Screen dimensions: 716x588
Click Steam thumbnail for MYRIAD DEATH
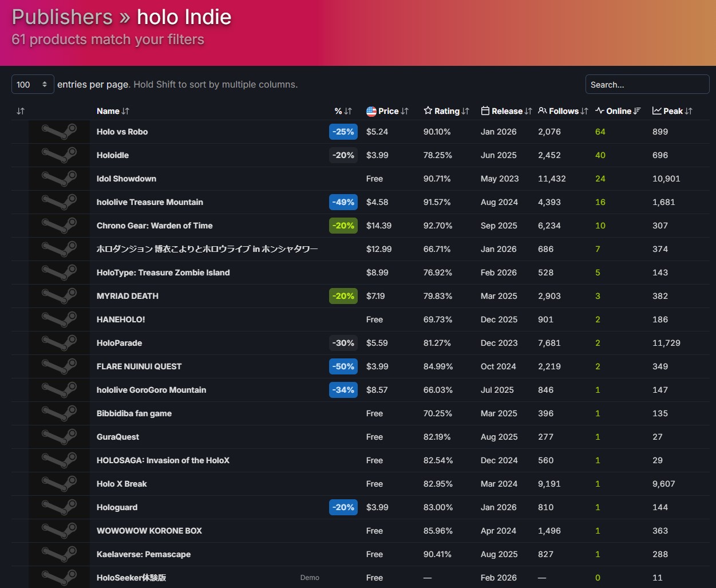point(60,296)
